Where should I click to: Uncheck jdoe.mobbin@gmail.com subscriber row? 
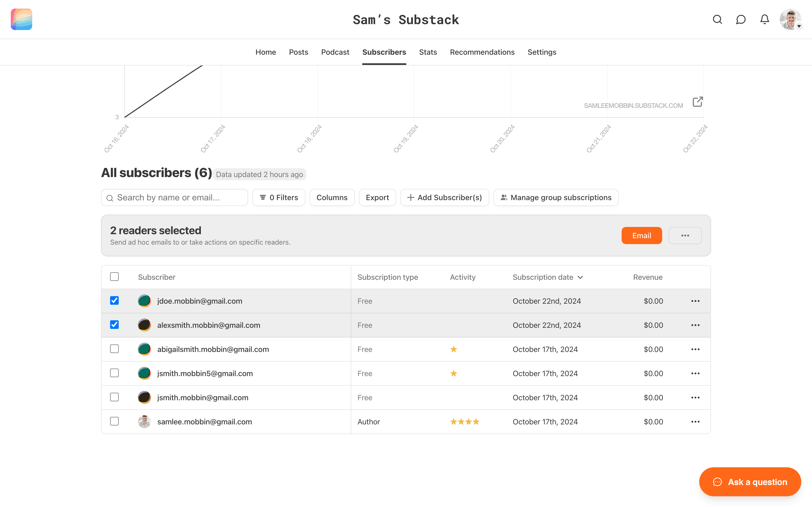114,301
